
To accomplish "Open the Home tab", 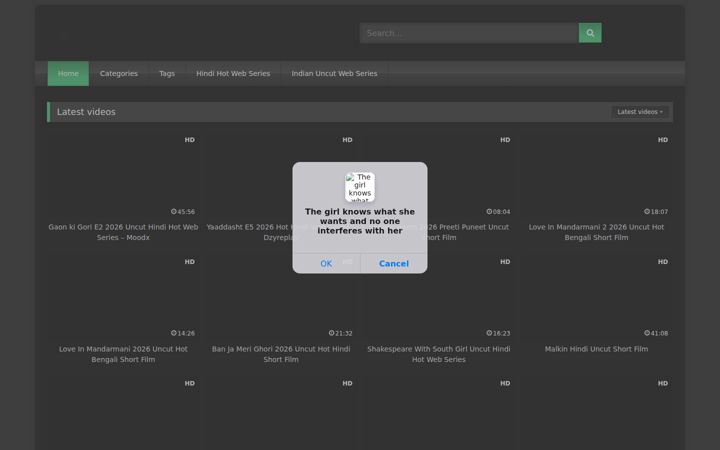I will (68, 73).
